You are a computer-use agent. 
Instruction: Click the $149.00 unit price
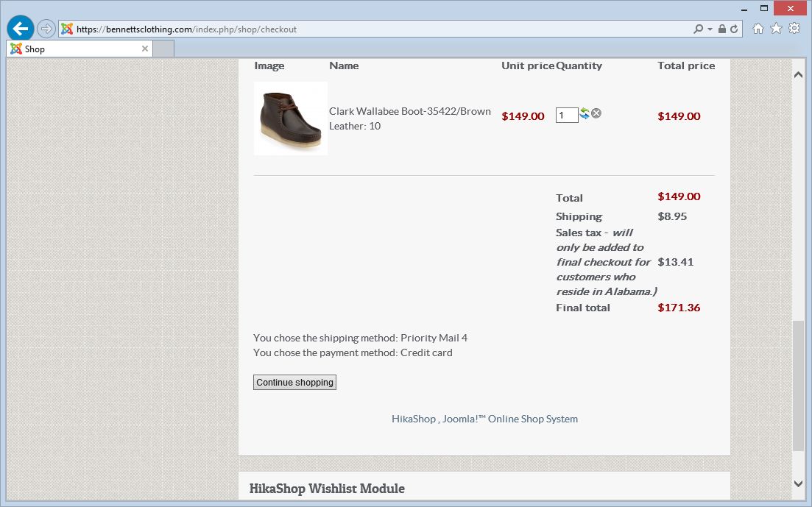pyautogui.click(x=523, y=116)
